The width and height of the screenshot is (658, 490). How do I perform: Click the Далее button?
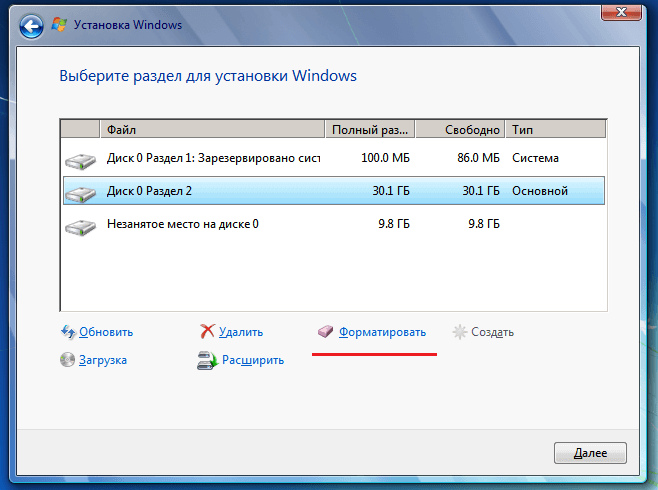590,453
